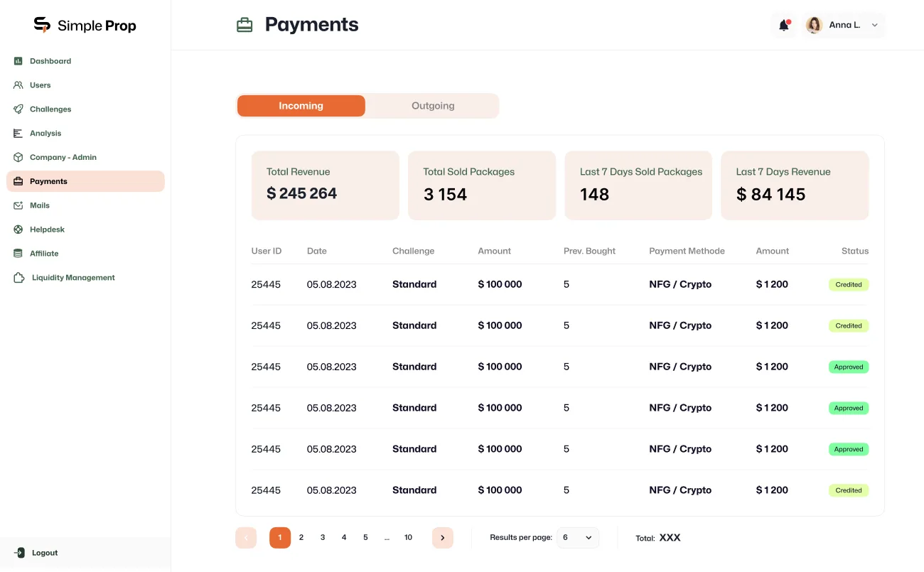Click the Last 7 Days Sold Packages card
The image size is (924, 572).
638,185
